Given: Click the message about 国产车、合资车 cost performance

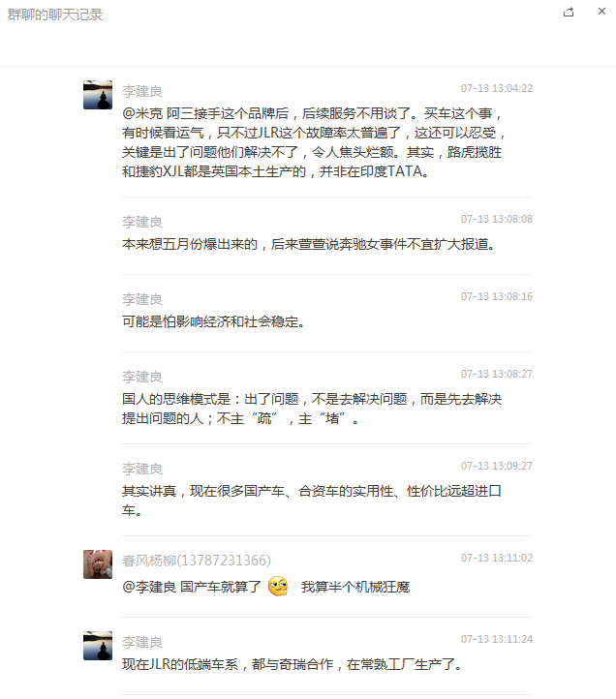Looking at the screenshot, I should [x=312, y=501].
